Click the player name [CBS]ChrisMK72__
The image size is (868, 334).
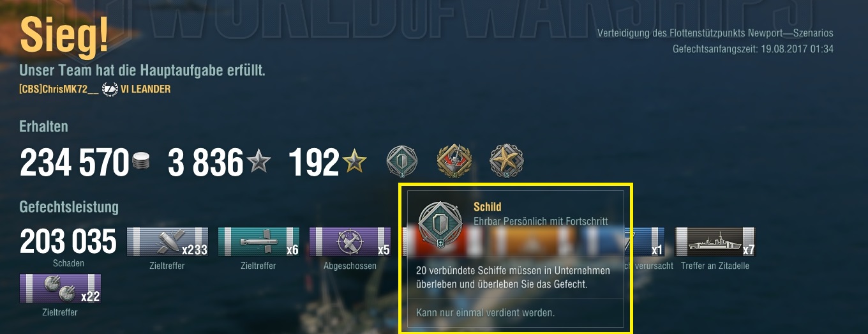[59, 89]
